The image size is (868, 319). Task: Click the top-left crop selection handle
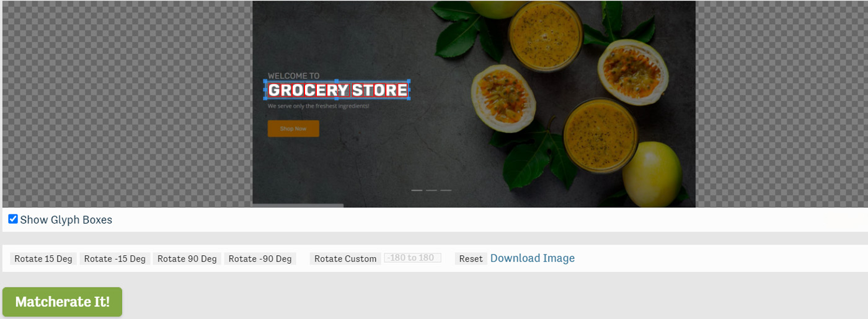click(265, 81)
